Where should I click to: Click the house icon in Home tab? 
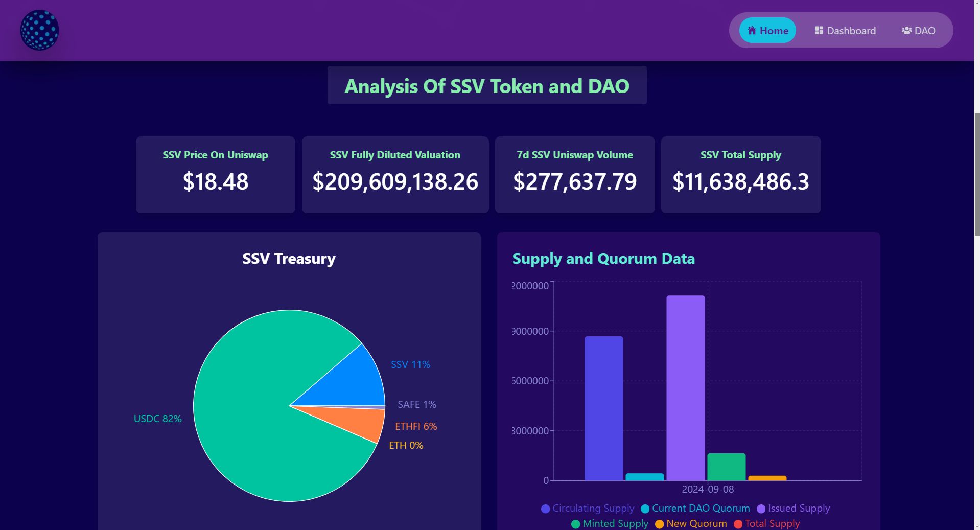pyautogui.click(x=752, y=31)
